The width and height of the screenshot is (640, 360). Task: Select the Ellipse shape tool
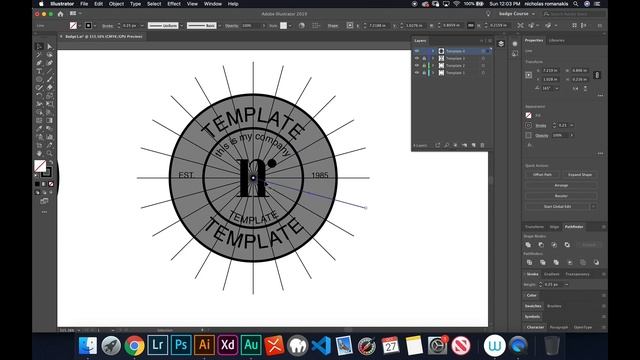point(39,79)
